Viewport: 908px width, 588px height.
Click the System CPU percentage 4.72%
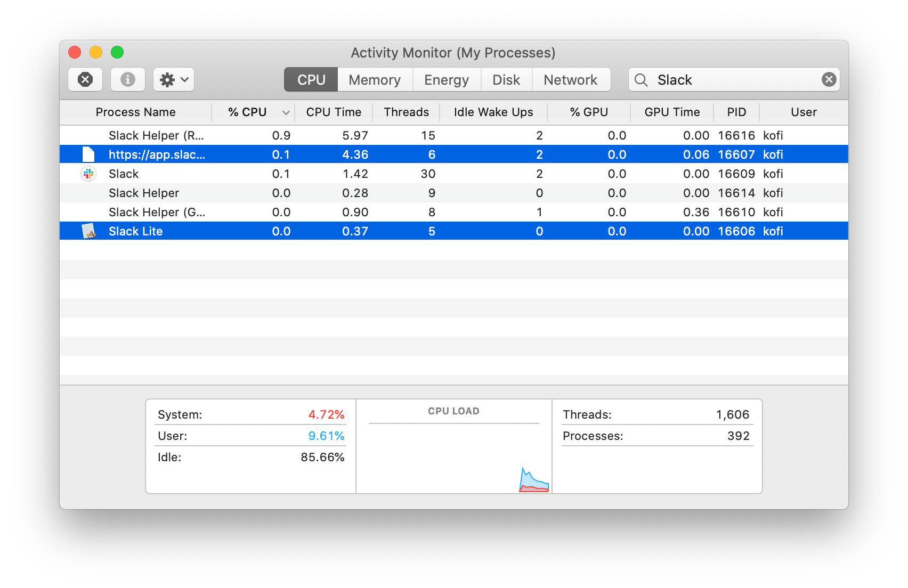click(326, 414)
